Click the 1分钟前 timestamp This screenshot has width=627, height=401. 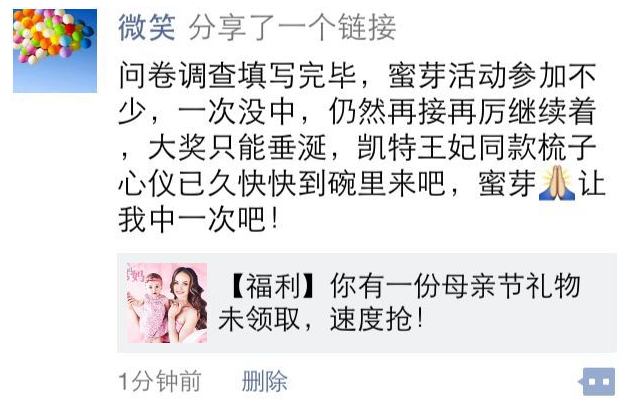tap(160, 381)
